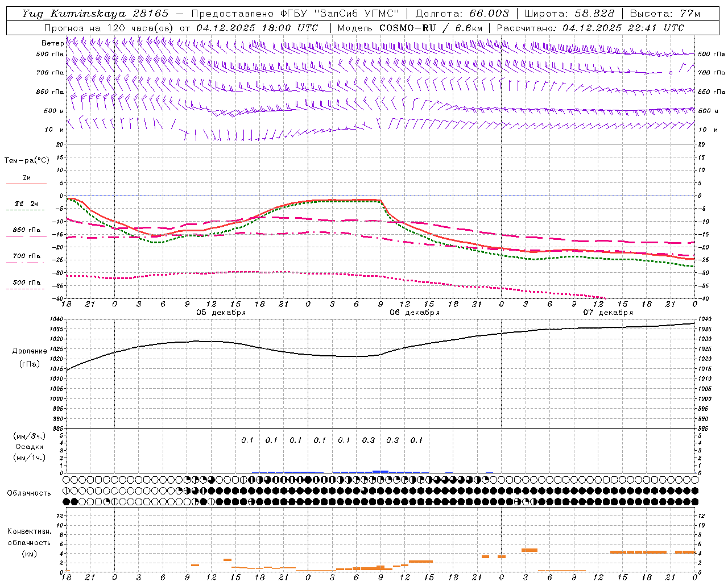The height and width of the screenshot is (582, 728).
Task: Click the 07 декабря date label
Action: coord(608,313)
